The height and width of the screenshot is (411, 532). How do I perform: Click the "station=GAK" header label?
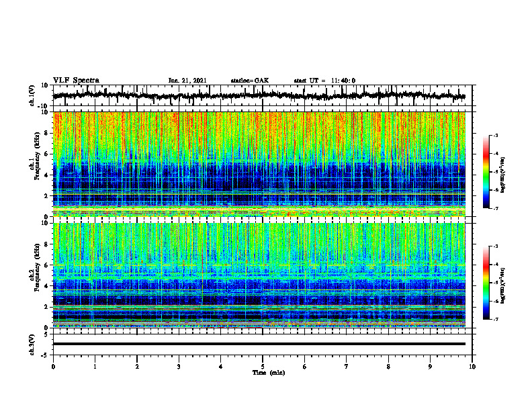point(250,81)
